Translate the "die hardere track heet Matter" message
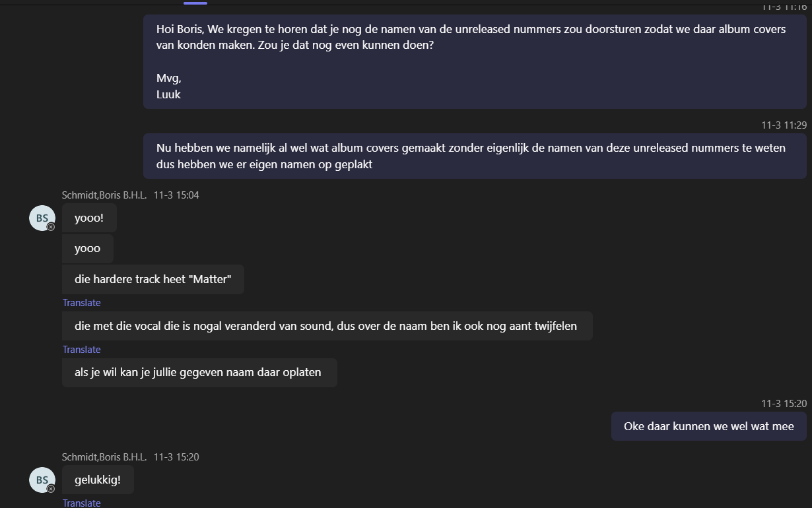 (x=81, y=303)
